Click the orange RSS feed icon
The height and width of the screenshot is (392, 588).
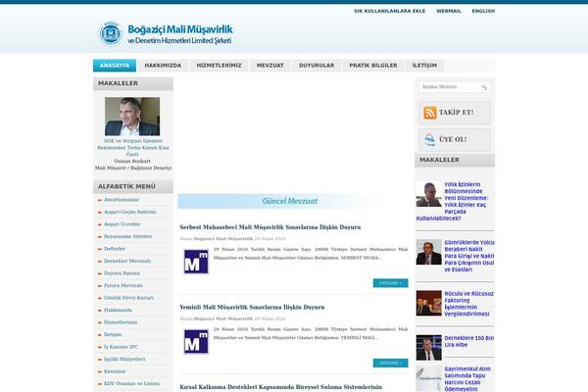(x=430, y=113)
